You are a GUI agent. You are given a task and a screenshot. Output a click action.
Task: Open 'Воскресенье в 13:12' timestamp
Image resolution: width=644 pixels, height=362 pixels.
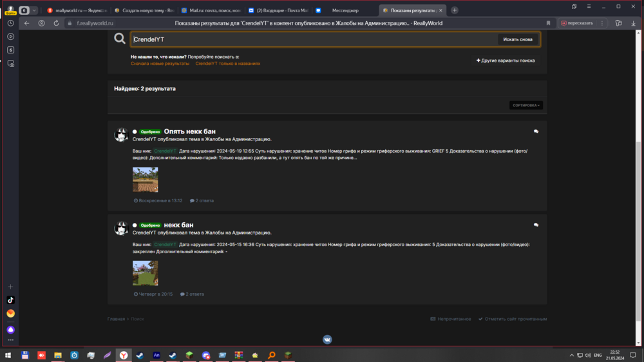(158, 200)
